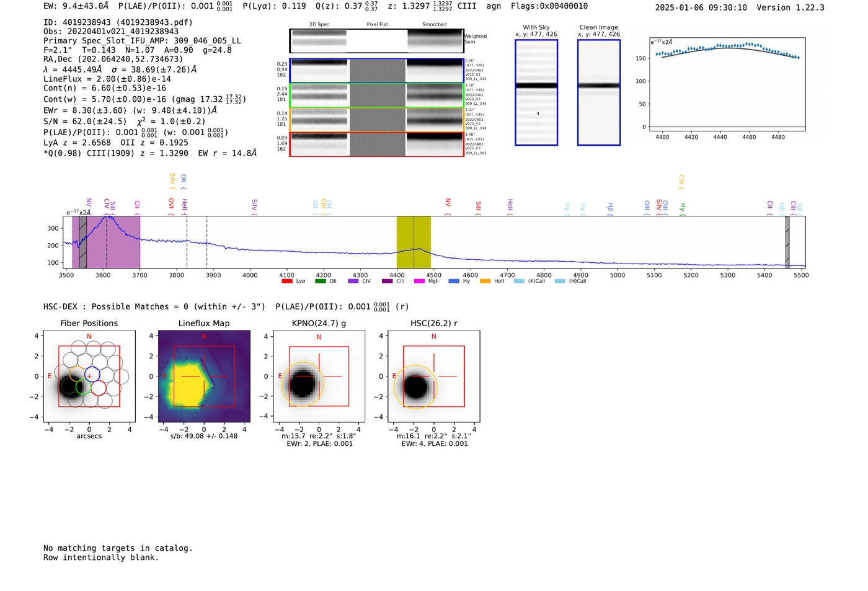
Task: Click the Gaussian emission line fit plot
Action: [x=727, y=85]
